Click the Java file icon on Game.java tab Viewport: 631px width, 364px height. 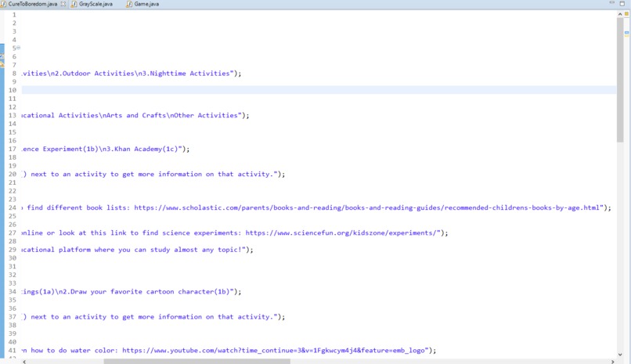[x=129, y=4]
